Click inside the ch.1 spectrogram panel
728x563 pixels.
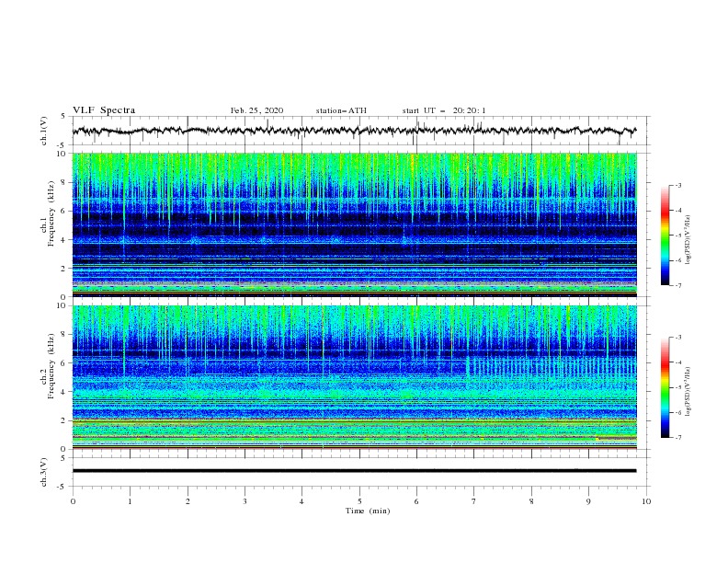pyautogui.click(x=354, y=224)
